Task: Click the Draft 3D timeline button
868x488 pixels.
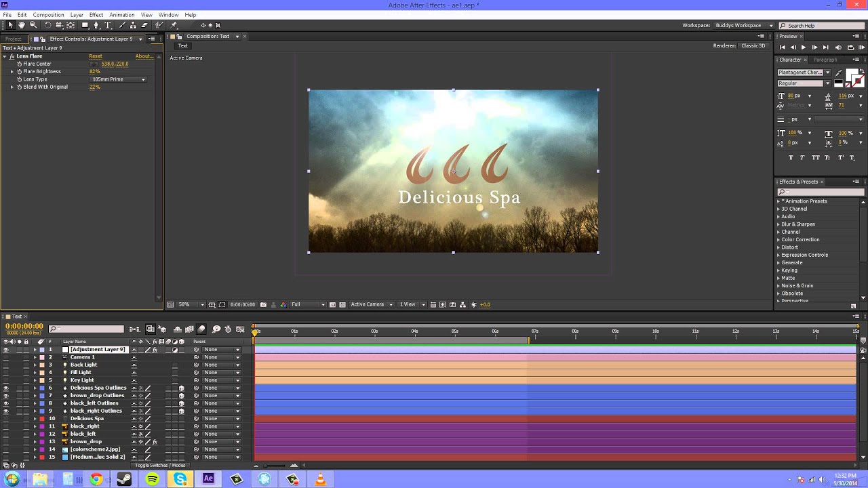Action: tap(162, 329)
